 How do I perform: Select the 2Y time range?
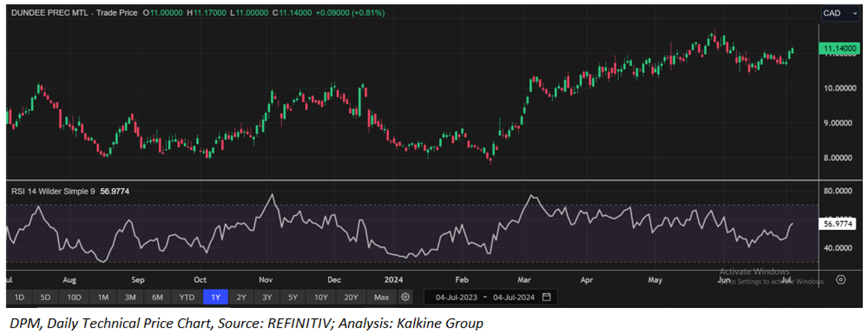pos(241,297)
